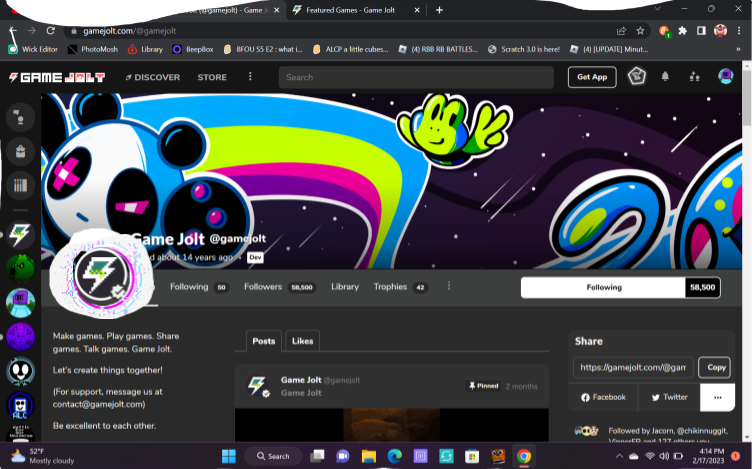752x469 pixels.
Task: Open the Discover page
Action: point(153,77)
